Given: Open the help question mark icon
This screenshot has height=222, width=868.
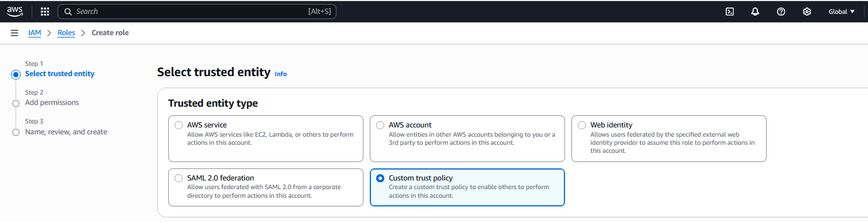Looking at the screenshot, I should [x=781, y=12].
